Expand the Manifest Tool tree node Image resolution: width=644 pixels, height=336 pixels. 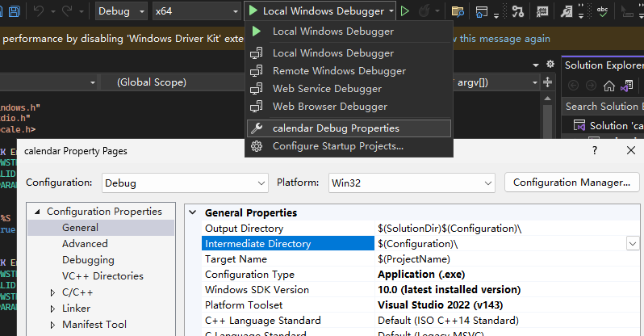click(x=52, y=325)
